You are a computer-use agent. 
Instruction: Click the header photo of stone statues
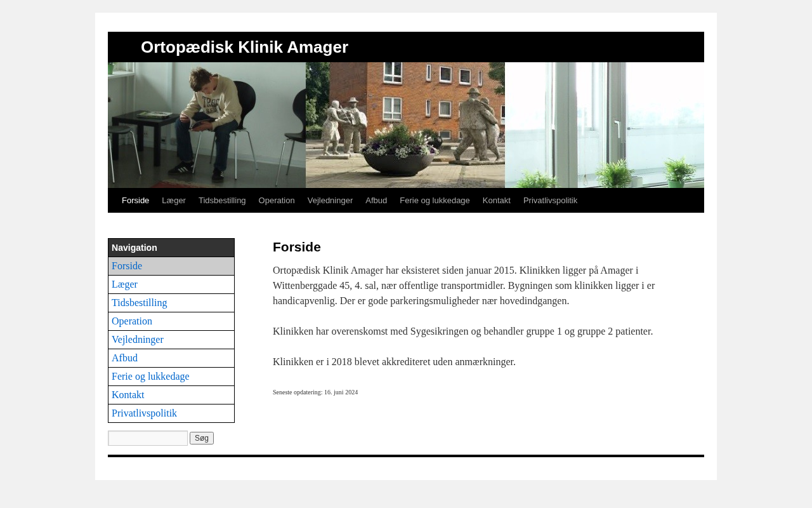(405, 125)
